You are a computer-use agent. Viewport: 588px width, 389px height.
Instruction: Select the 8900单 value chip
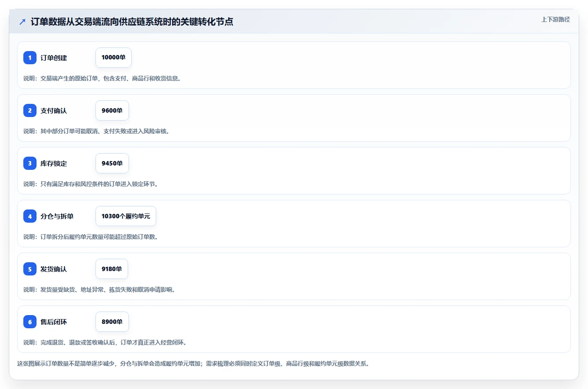112,322
